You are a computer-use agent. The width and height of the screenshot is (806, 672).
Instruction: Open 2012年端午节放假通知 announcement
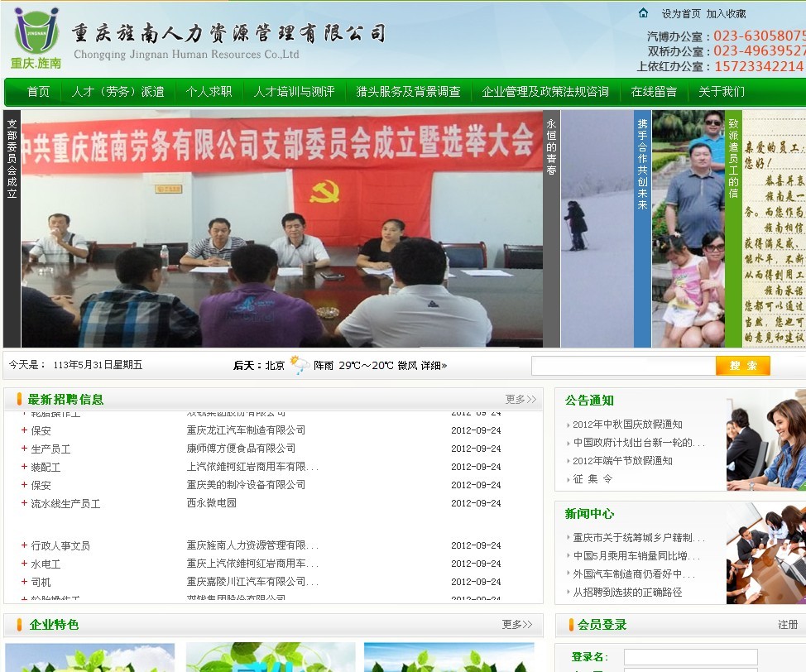coord(622,461)
